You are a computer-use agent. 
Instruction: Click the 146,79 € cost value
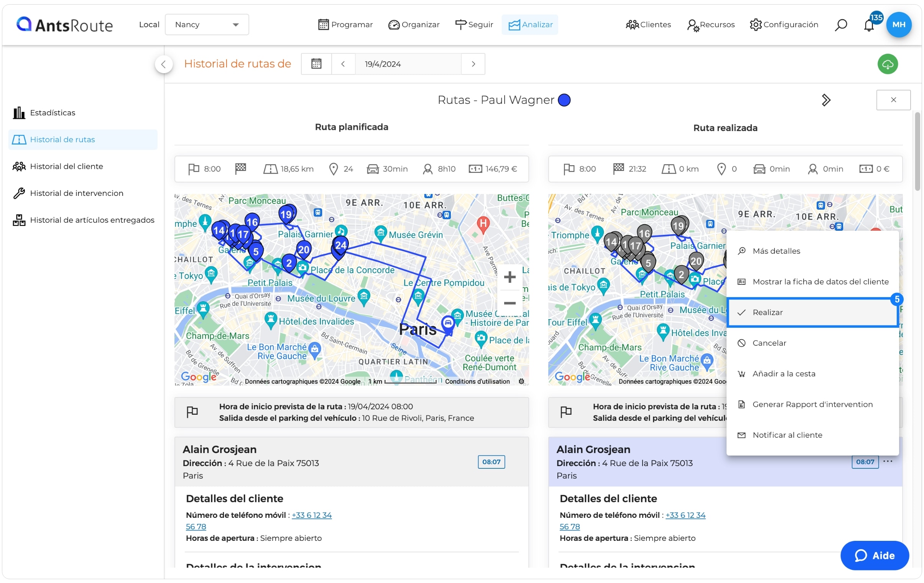pos(501,169)
